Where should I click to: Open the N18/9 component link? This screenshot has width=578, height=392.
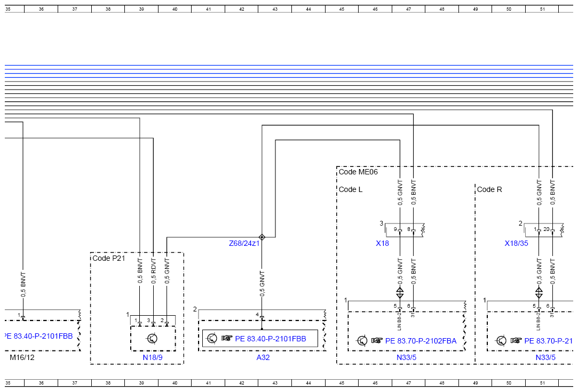(153, 357)
